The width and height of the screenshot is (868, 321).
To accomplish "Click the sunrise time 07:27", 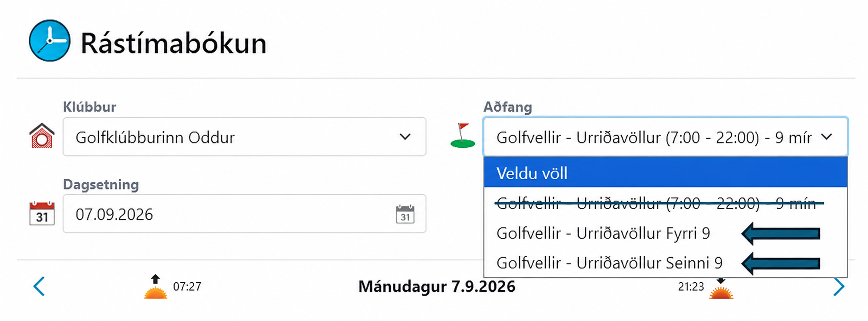I will pyautogui.click(x=187, y=287).
